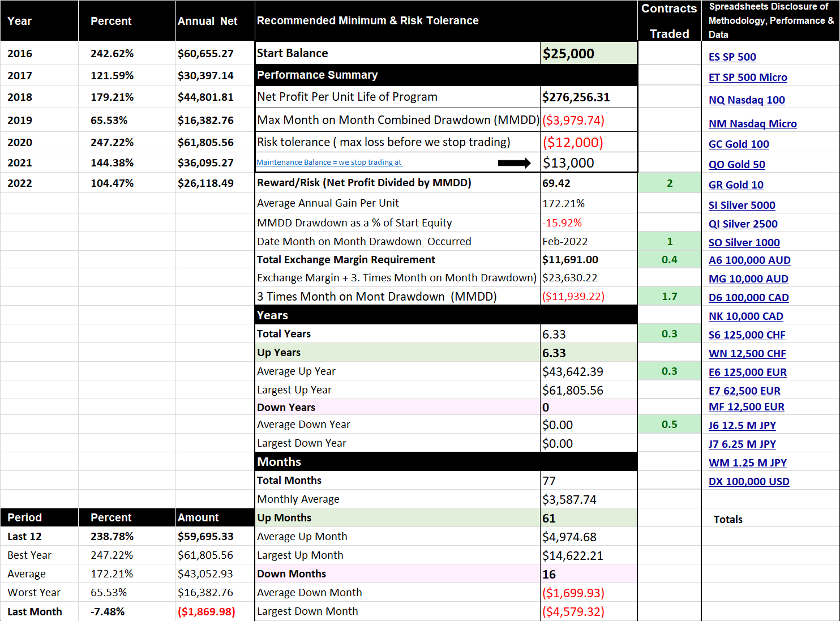Click the NQ Nasdaq 100 link

[747, 100]
